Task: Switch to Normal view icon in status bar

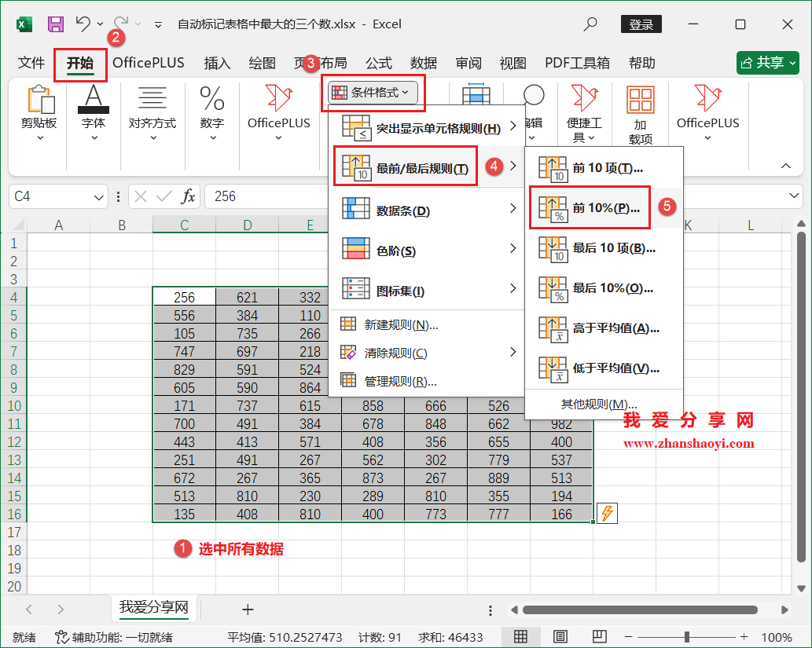Action: point(520,637)
